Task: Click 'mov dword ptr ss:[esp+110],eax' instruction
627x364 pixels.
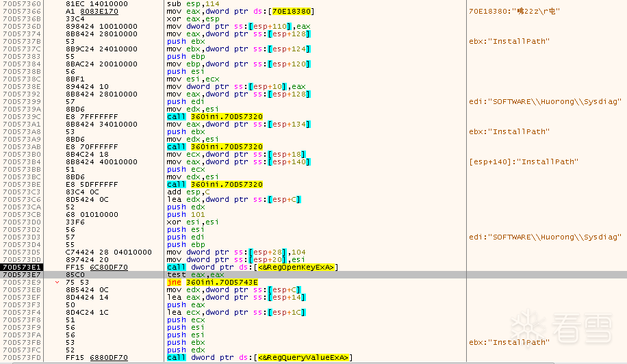Action: (239, 27)
